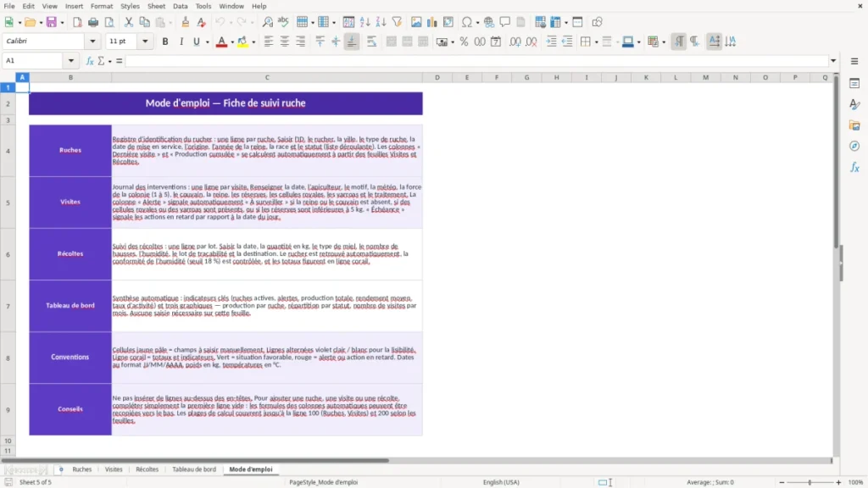Viewport: 868px width, 488px height.
Task: Expand the Name Box dropdown
Action: 71,60
